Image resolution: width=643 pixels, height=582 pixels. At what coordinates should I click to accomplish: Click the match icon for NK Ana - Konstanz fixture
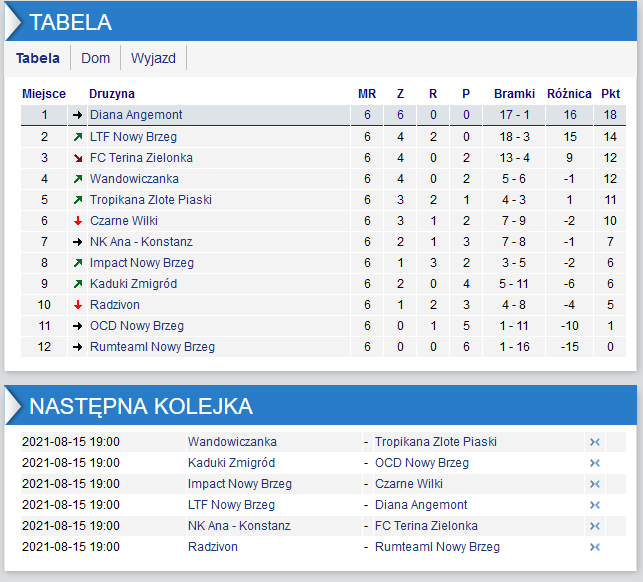point(594,526)
